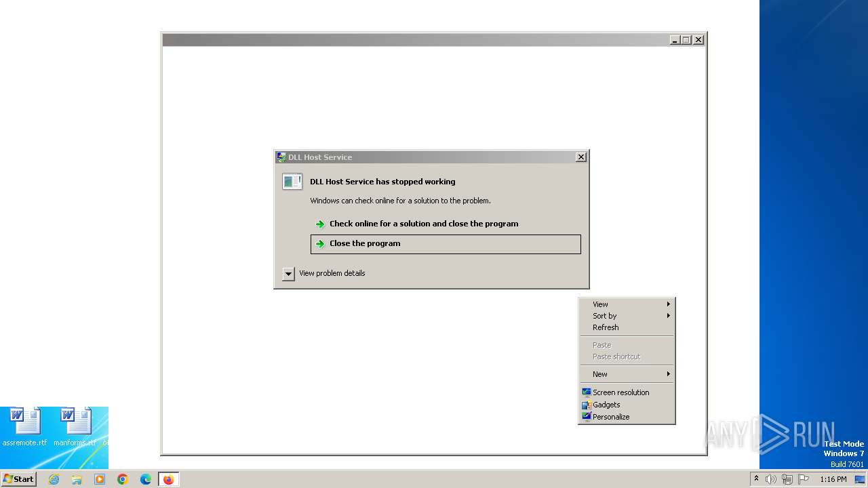This screenshot has width=868, height=488.
Task: Select Gadgets from the context menu
Action: (x=627, y=405)
